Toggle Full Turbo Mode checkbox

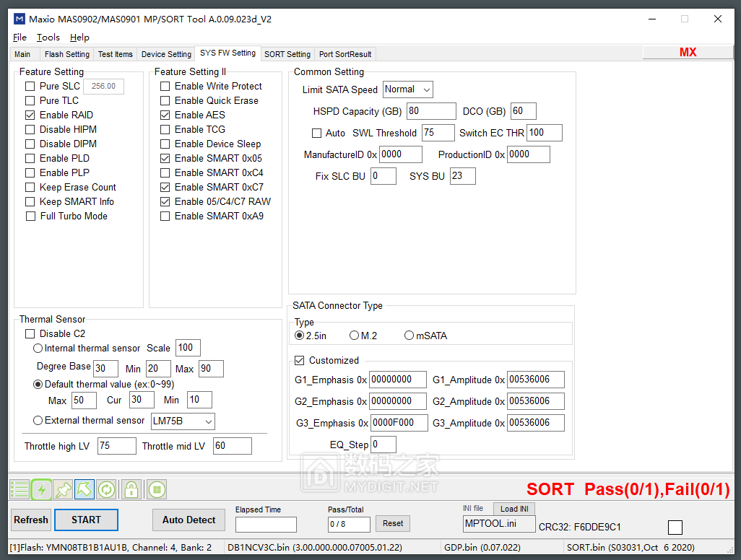pos(30,216)
